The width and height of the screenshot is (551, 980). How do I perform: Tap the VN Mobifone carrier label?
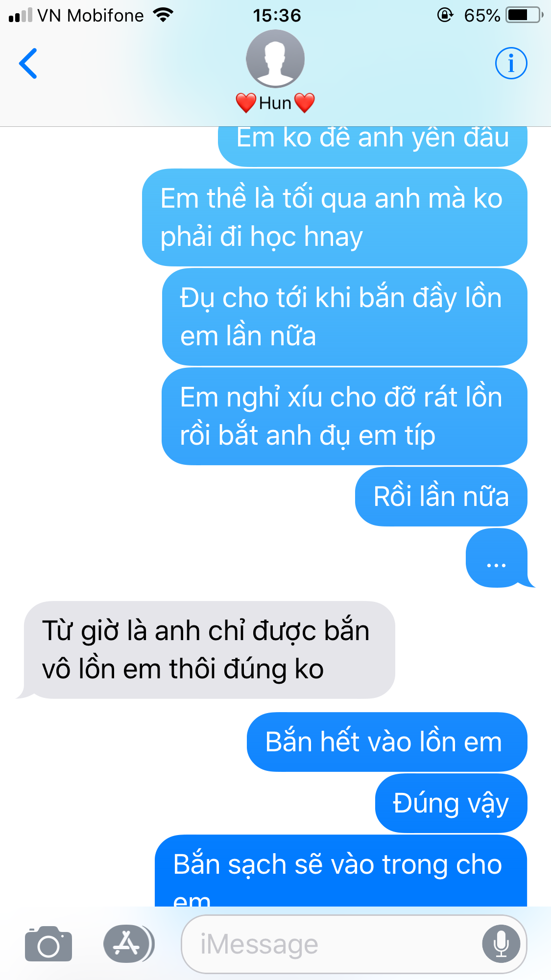tap(91, 16)
